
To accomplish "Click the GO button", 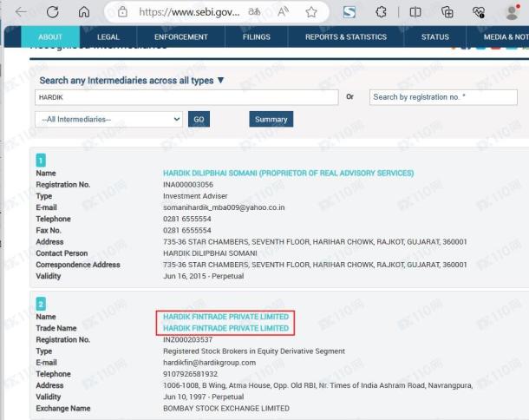I will [199, 119].
